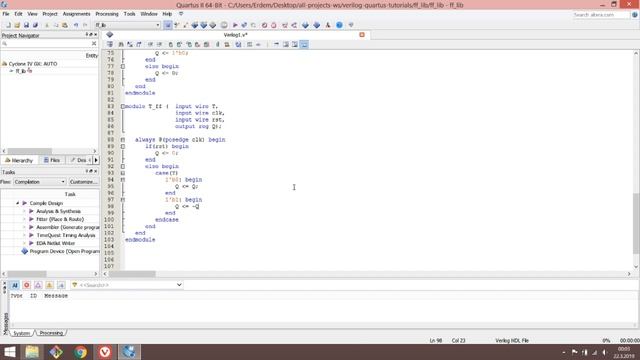Image resolution: width=640 pixels, height=360 pixels.
Task: Open Google Chrome from taskbar
Action: click(80, 352)
